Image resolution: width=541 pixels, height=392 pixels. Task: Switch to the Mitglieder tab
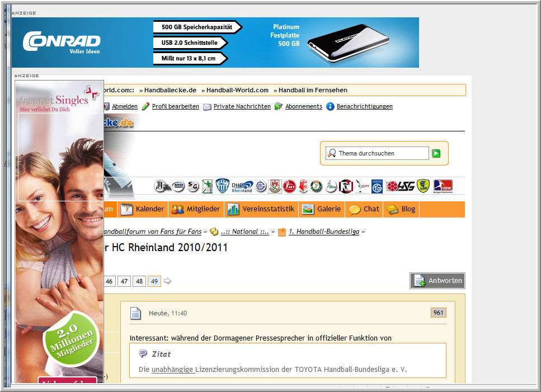point(196,209)
